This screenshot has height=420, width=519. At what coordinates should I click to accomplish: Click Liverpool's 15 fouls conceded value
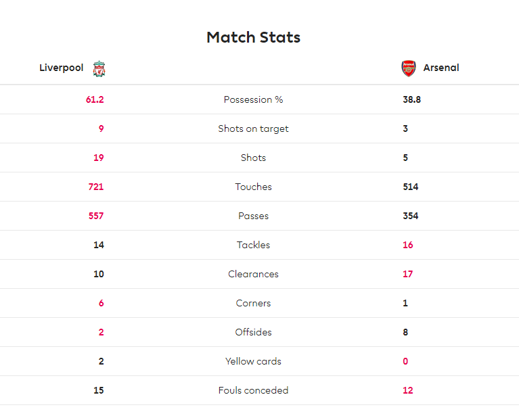pyautogui.click(x=99, y=390)
